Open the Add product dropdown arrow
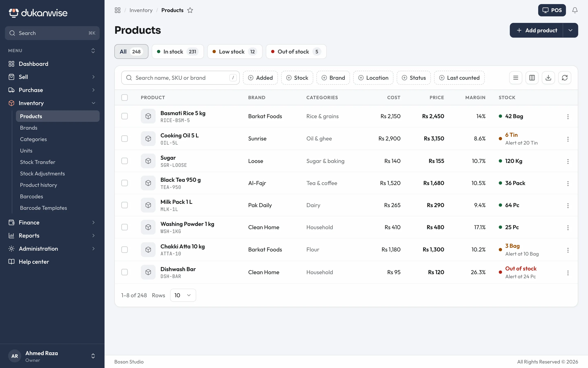588x368 pixels. coord(570,30)
